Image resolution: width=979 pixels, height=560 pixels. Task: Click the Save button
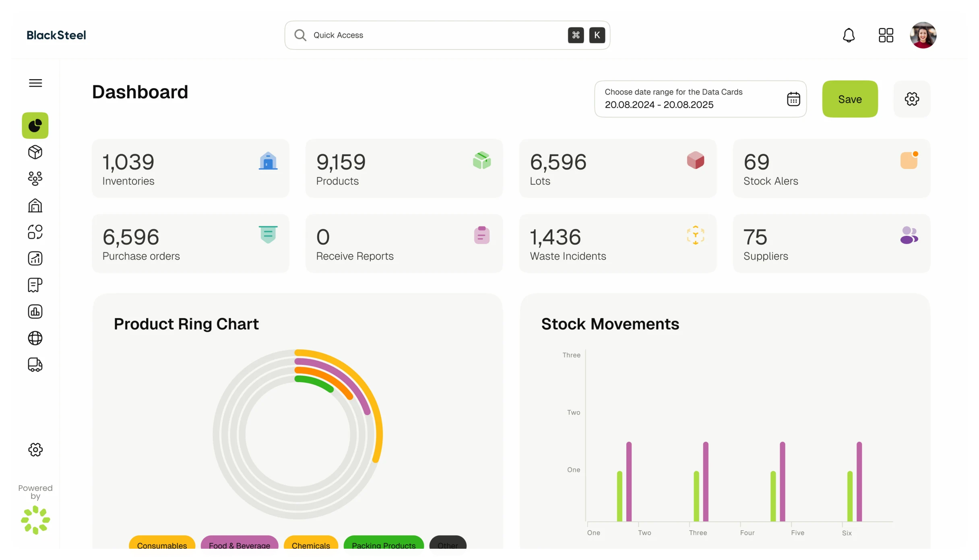click(850, 99)
